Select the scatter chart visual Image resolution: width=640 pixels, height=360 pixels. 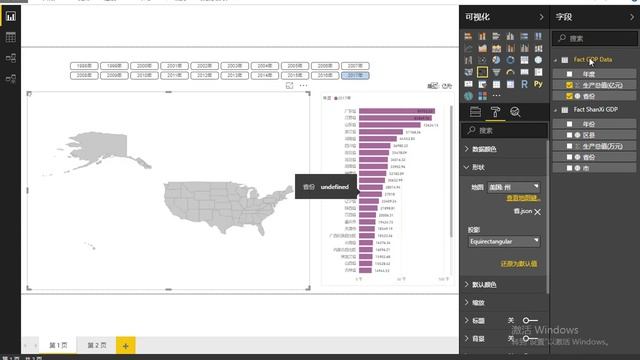pyautogui.click(x=482, y=60)
